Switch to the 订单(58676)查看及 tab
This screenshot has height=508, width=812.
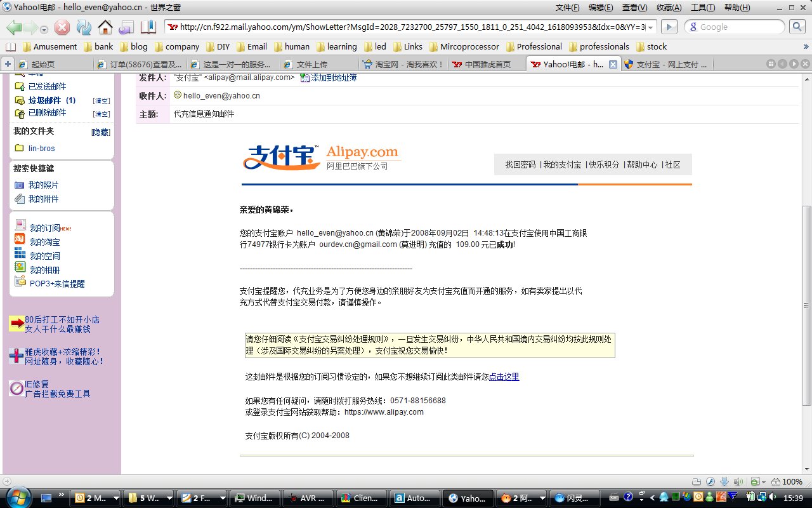(x=139, y=64)
